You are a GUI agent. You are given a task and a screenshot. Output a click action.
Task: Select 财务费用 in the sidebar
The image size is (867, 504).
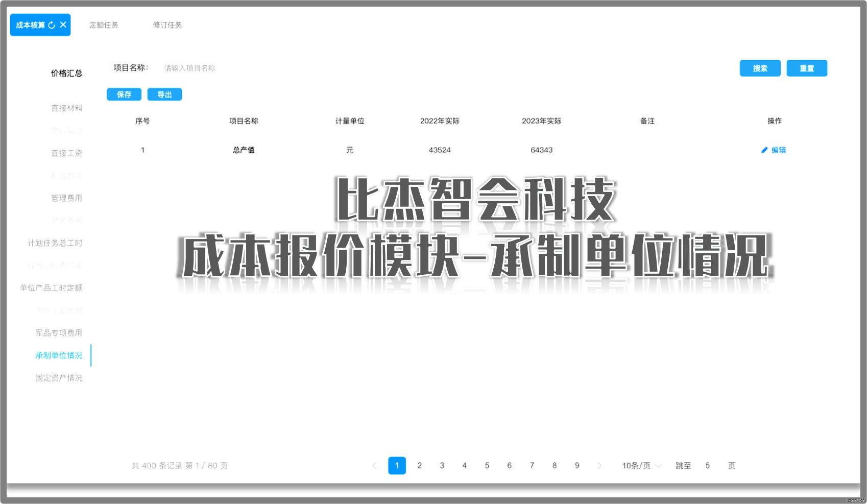(66, 221)
